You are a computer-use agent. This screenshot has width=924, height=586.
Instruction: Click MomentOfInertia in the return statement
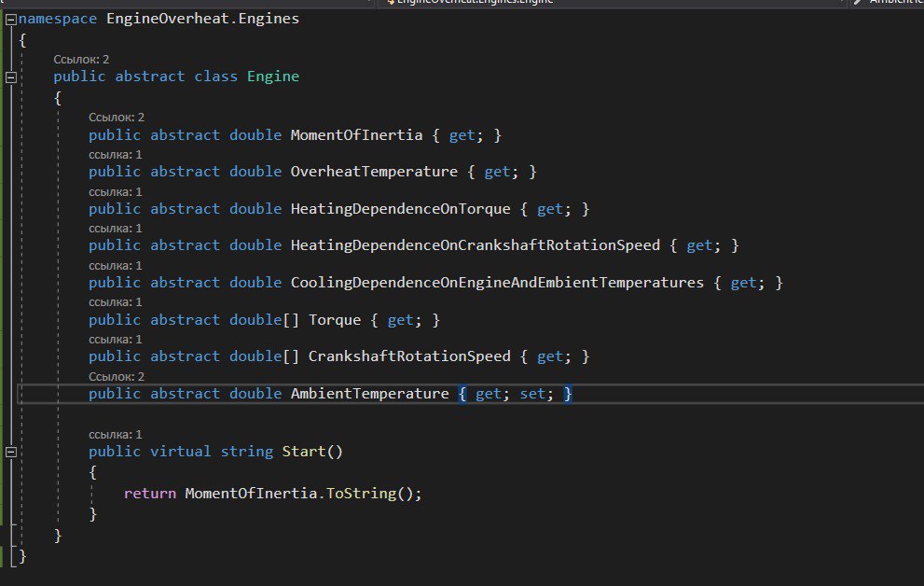251,494
